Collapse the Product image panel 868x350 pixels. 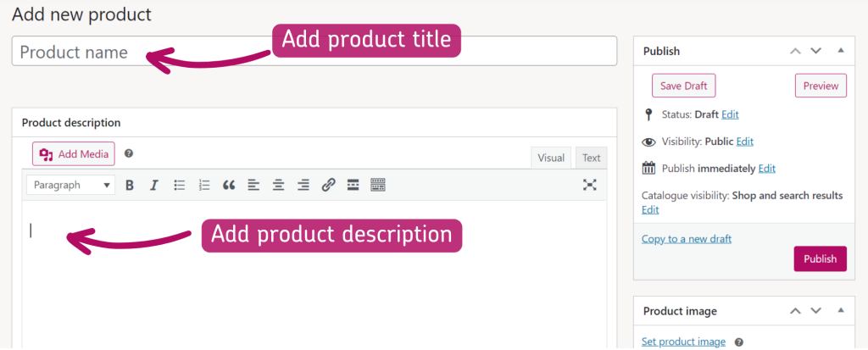840,311
